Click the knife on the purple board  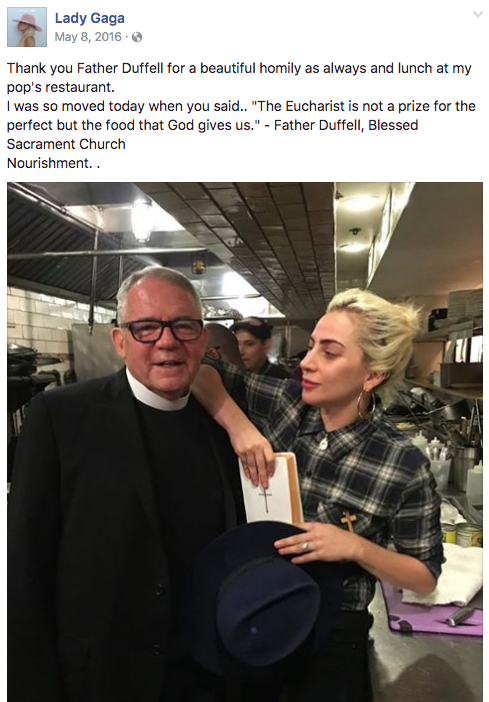point(460,616)
